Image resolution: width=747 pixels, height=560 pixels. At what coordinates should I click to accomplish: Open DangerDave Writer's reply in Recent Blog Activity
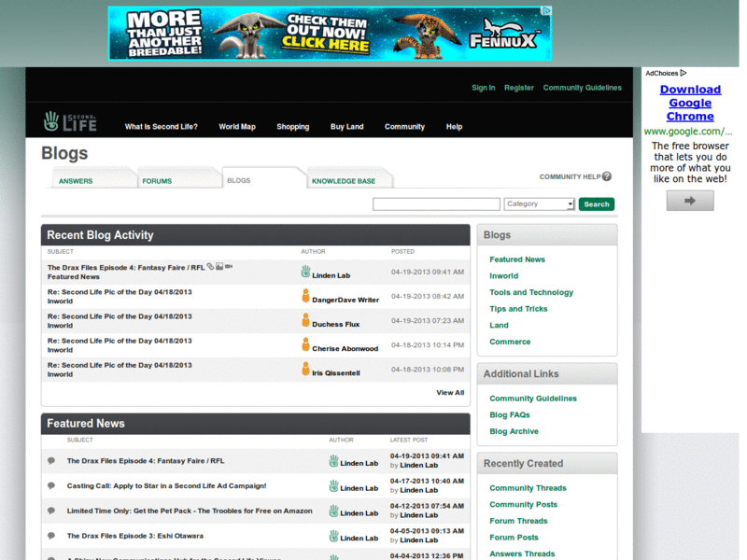(x=120, y=292)
